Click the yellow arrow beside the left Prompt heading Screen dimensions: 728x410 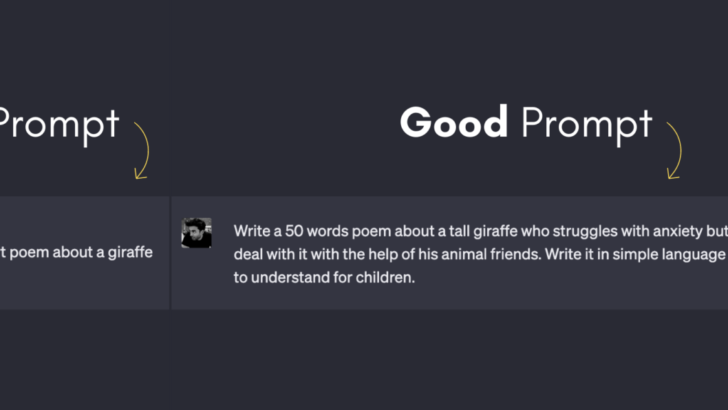[x=141, y=151]
